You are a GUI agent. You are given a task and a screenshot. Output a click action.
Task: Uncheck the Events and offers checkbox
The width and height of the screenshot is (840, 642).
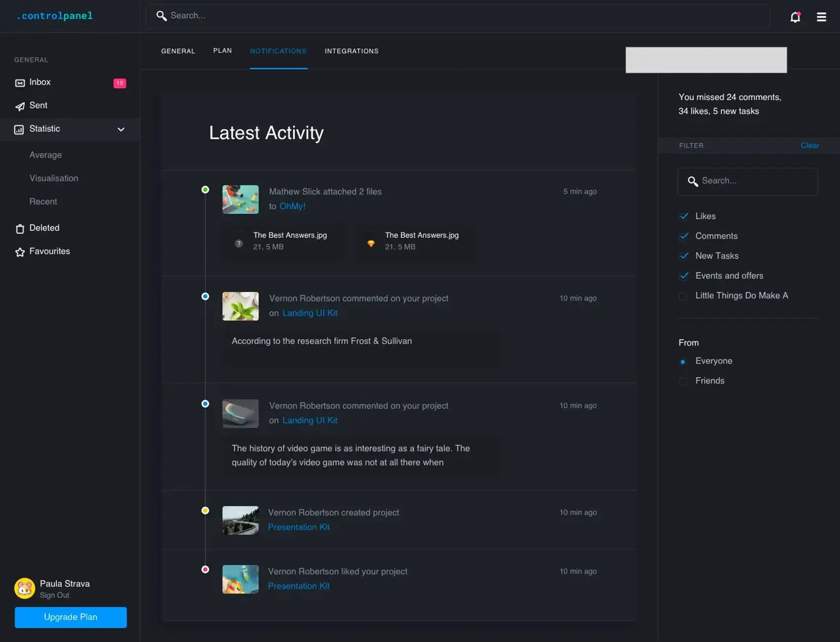[x=684, y=276]
